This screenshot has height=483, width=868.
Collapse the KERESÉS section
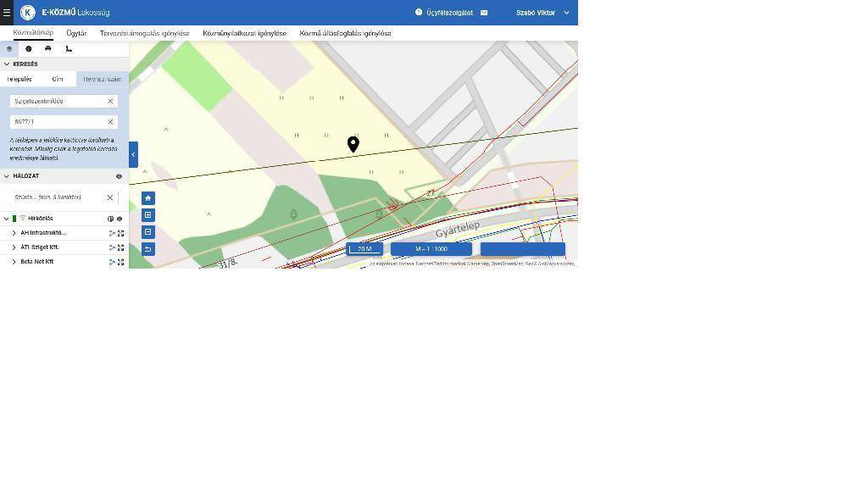click(7, 64)
